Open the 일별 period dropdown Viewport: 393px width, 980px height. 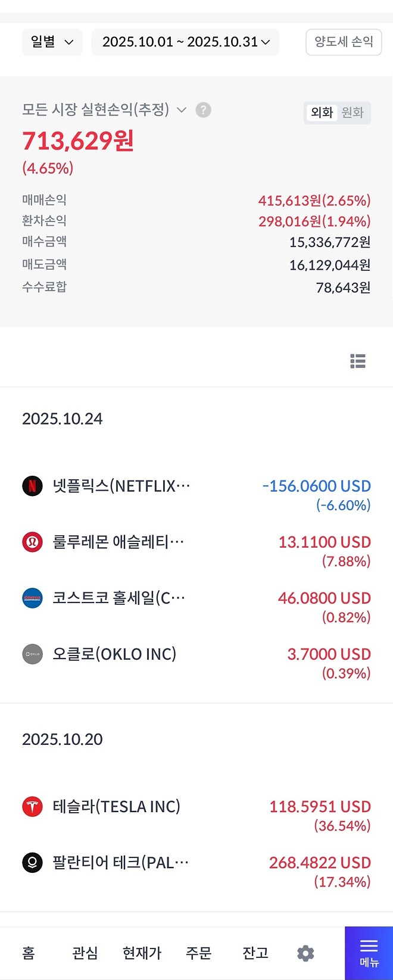click(x=52, y=42)
